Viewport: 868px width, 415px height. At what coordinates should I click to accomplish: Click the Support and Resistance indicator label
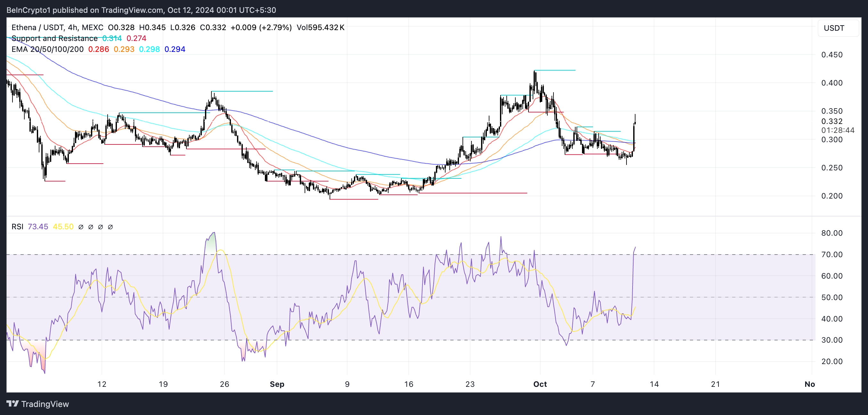[x=54, y=38]
